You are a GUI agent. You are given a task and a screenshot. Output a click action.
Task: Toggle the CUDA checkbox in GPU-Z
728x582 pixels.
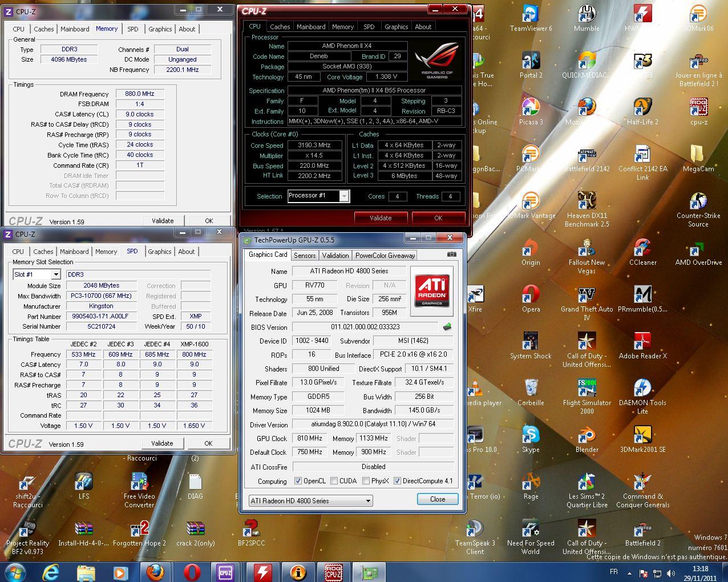pyautogui.click(x=334, y=481)
